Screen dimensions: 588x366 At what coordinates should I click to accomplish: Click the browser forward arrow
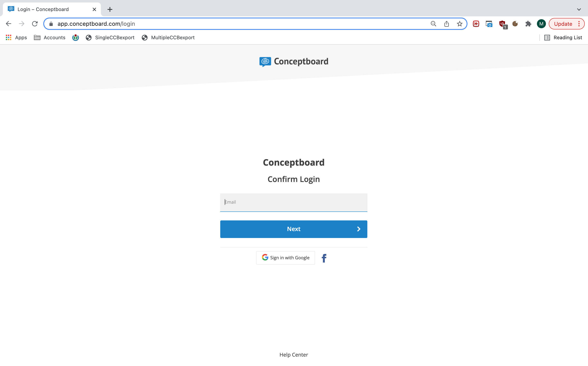click(22, 24)
